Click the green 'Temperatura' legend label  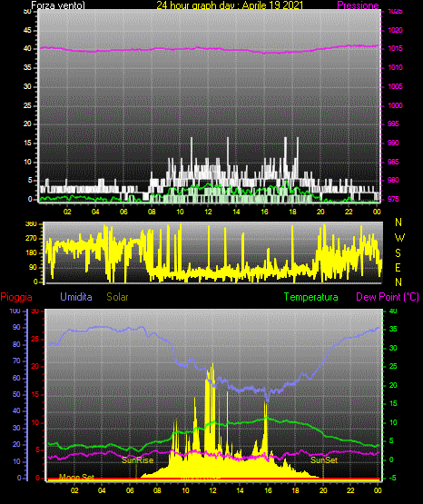(x=310, y=297)
